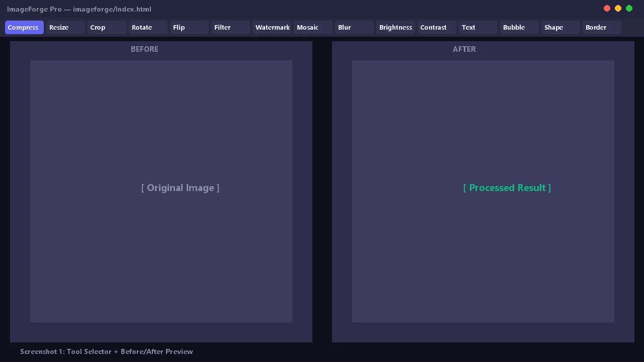Switch to the Resize tool
The height and width of the screenshot is (362, 644).
pyautogui.click(x=65, y=27)
